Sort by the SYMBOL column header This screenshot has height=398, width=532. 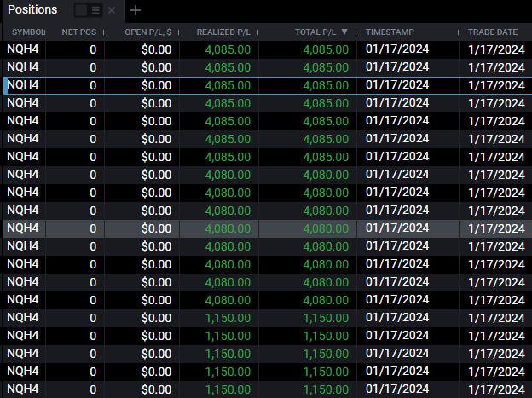pos(28,32)
